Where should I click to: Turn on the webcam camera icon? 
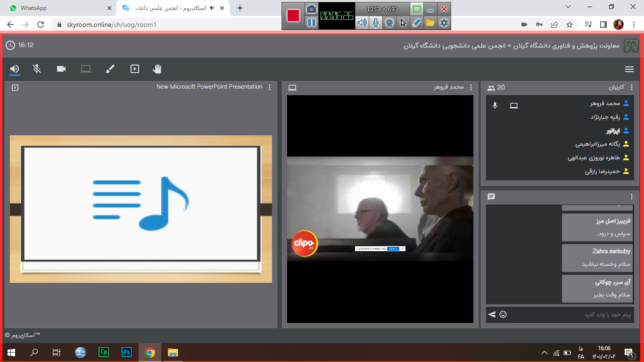61,69
